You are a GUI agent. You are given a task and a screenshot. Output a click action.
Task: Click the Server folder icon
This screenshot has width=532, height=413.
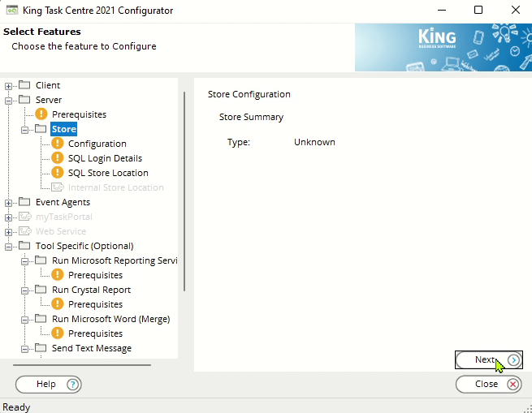24,99
